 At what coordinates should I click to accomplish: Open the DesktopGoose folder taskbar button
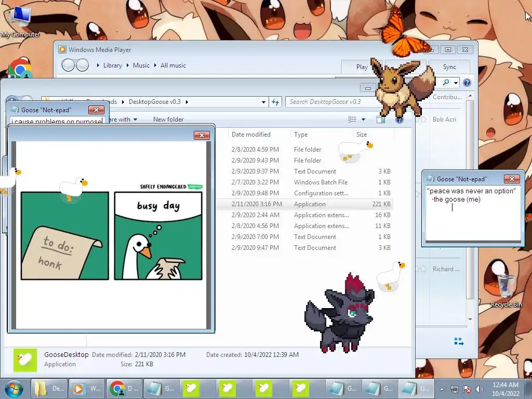50,389
